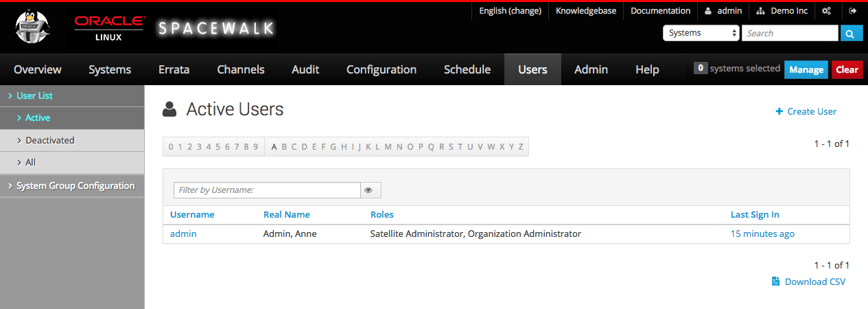The image size is (868, 309).
Task: Open the Audit menu
Action: click(305, 69)
